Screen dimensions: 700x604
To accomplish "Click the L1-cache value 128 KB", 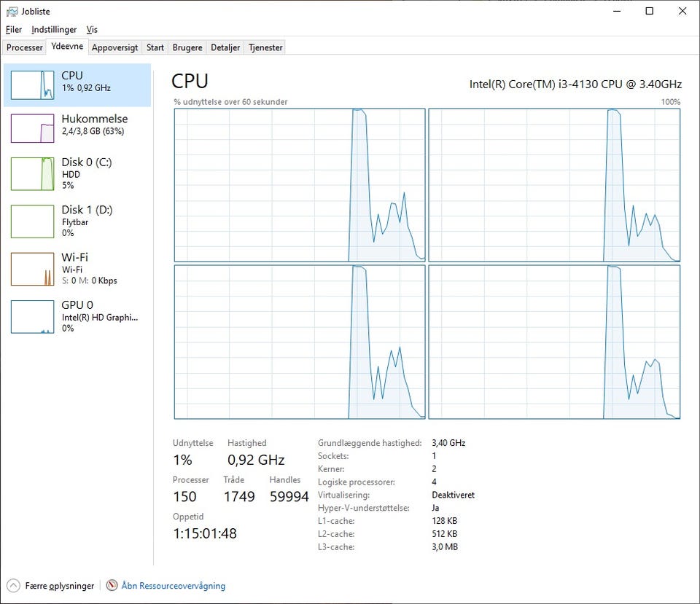I will 445,521.
